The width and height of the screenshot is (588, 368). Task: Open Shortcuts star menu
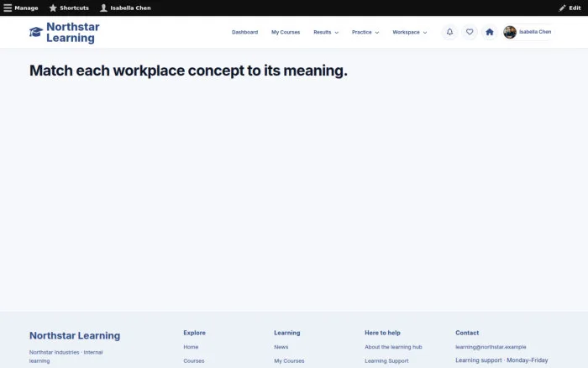[x=69, y=8]
